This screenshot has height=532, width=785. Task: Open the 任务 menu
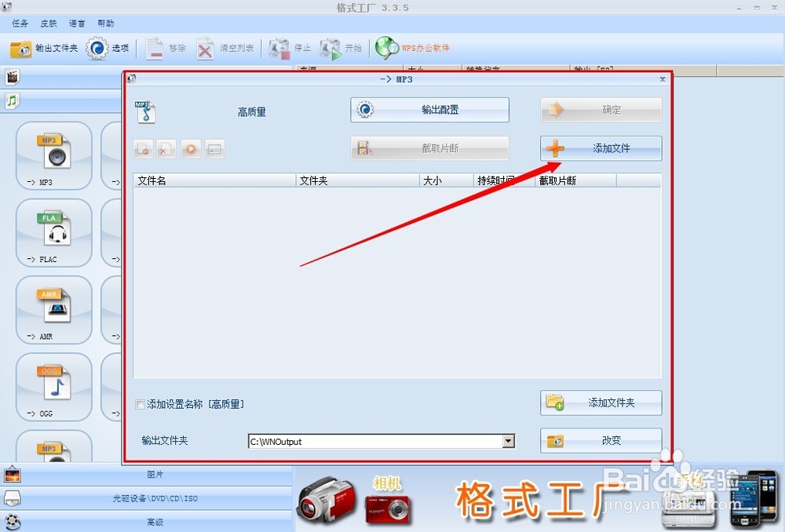[x=20, y=23]
